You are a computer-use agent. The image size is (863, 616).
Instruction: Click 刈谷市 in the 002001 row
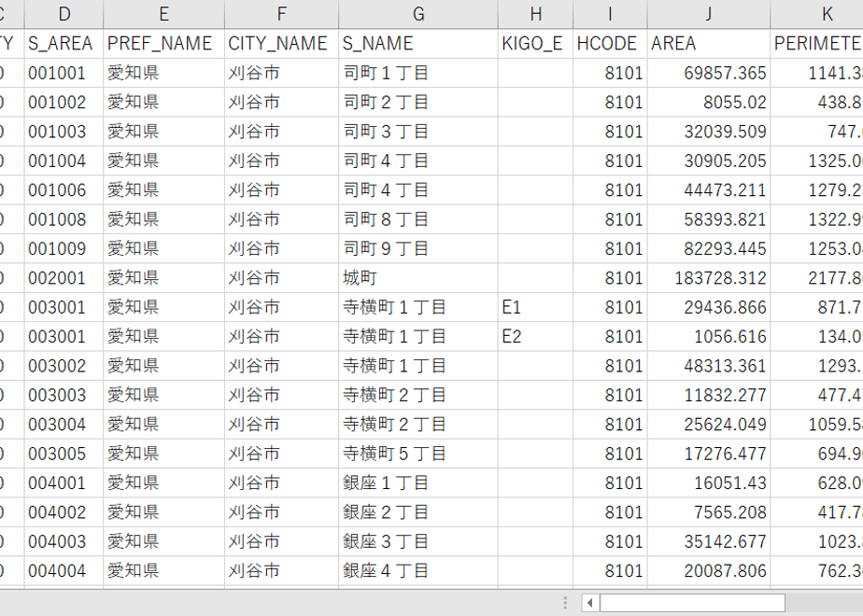281,278
